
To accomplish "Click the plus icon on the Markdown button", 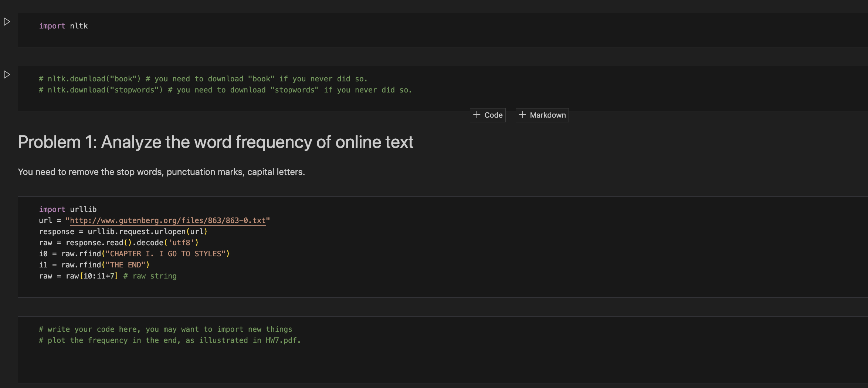I will [x=522, y=115].
